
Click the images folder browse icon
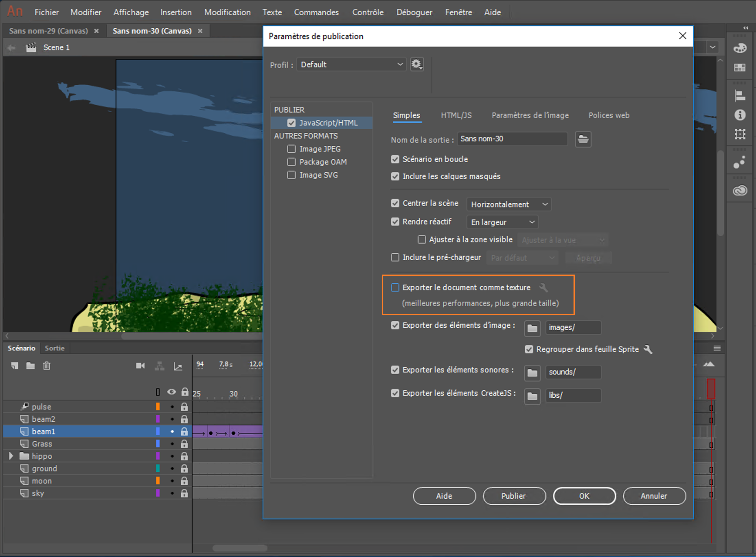pyautogui.click(x=532, y=328)
